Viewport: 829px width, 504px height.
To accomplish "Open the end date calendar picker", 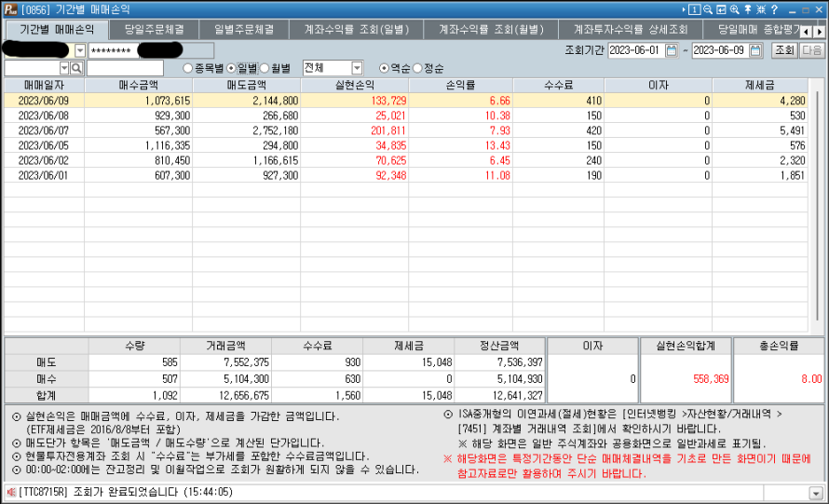I will point(755,50).
